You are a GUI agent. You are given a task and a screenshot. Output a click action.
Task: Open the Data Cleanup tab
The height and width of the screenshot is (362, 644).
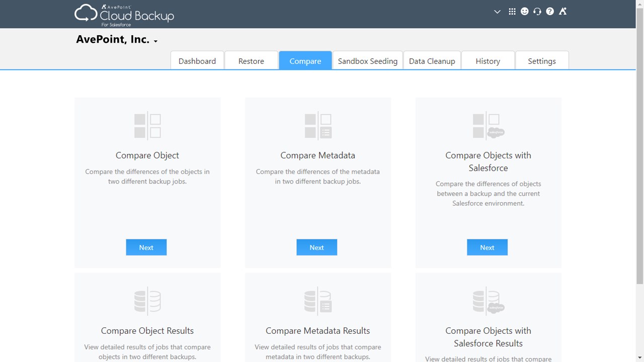coord(432,60)
